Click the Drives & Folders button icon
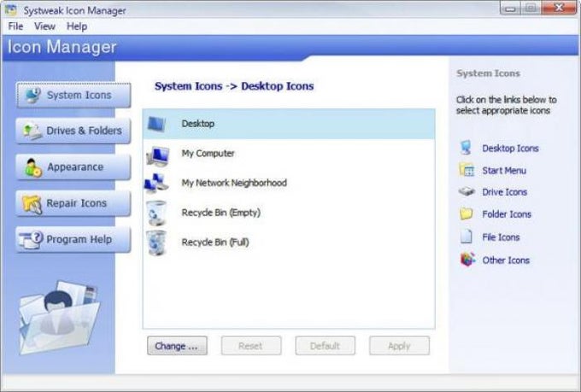Image resolution: width=581 pixels, height=392 pixels. (32, 131)
